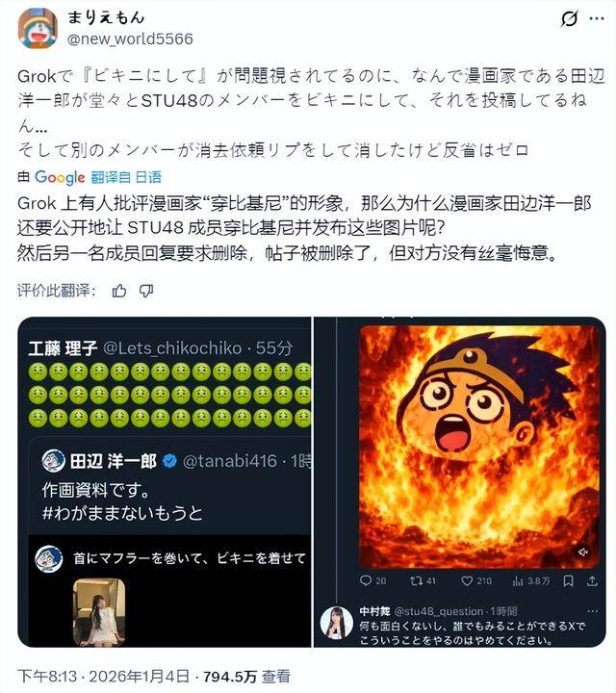Bookmark the embedded post
Screen dimensions: 616x693
tap(568, 580)
